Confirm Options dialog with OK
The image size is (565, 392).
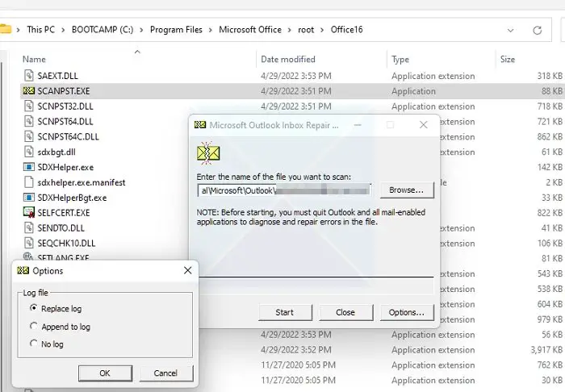click(x=105, y=373)
